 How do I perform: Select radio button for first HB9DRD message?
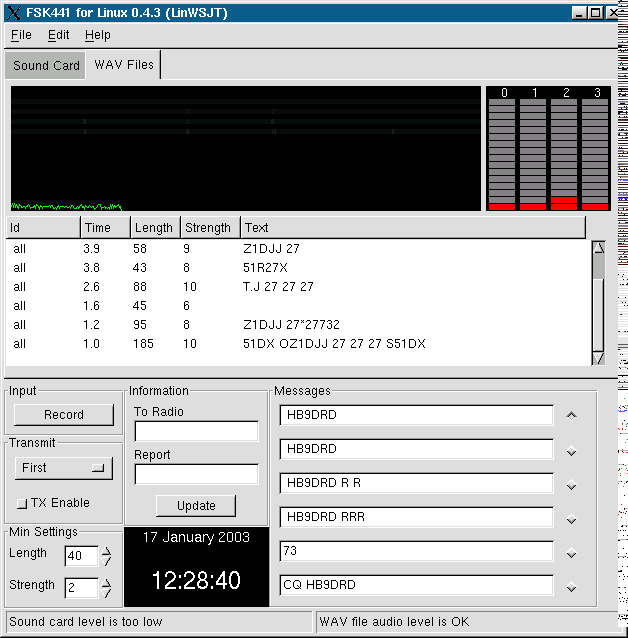tap(571, 415)
